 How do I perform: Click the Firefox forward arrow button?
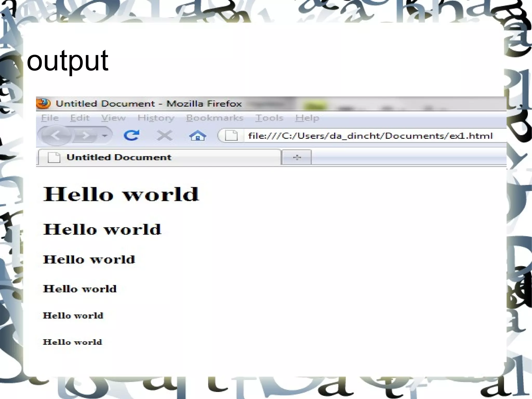point(85,135)
